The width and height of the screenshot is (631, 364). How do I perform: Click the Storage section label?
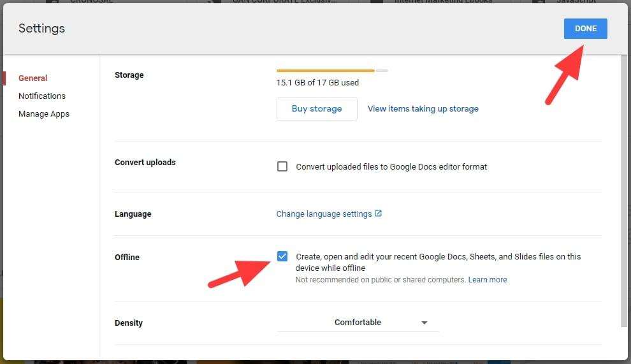[129, 75]
